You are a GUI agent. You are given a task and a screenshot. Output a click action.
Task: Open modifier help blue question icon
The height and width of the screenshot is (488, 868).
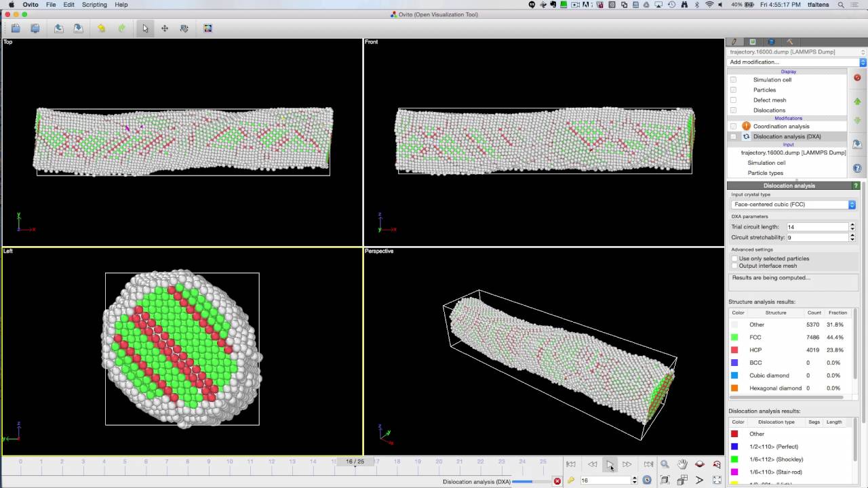tap(857, 168)
